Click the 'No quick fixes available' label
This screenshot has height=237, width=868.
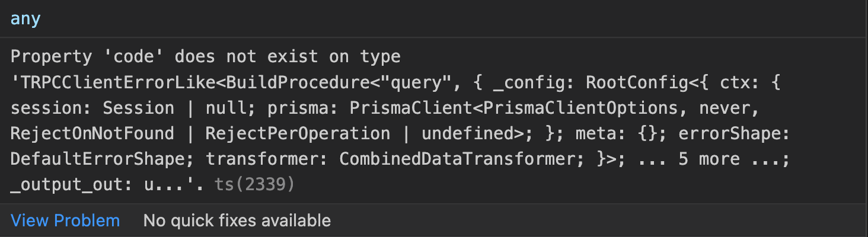(237, 221)
